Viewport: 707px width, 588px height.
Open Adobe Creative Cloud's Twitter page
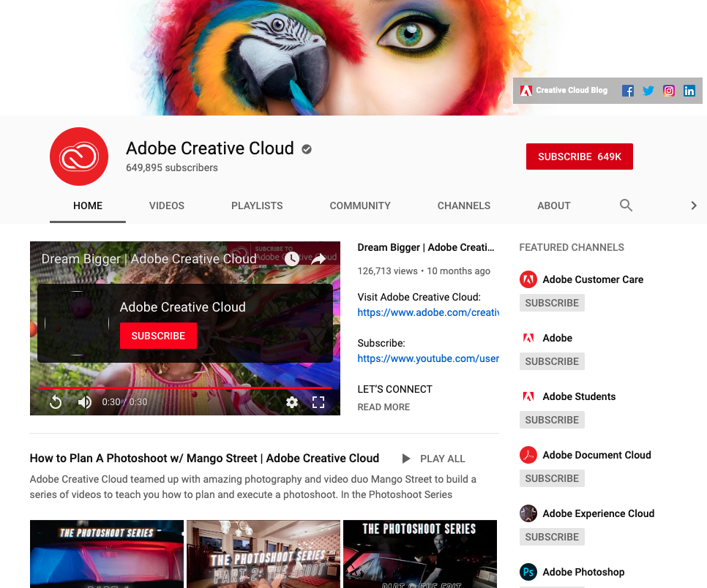pyautogui.click(x=648, y=90)
